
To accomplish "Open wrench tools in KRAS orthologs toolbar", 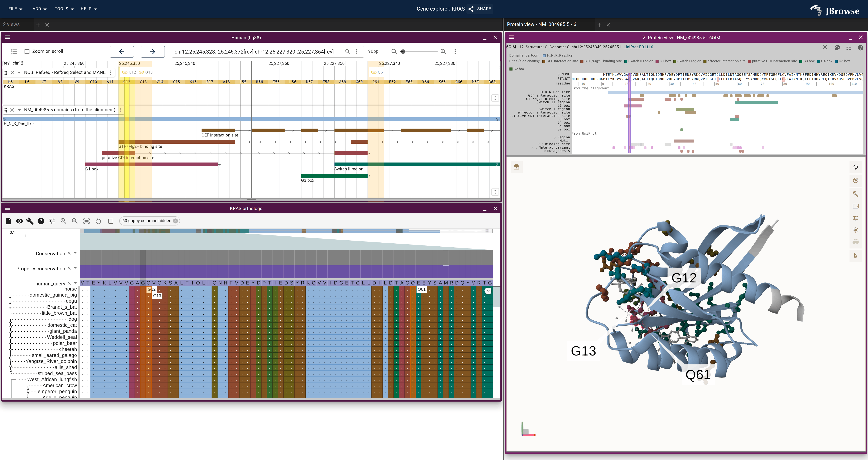I will pos(30,221).
